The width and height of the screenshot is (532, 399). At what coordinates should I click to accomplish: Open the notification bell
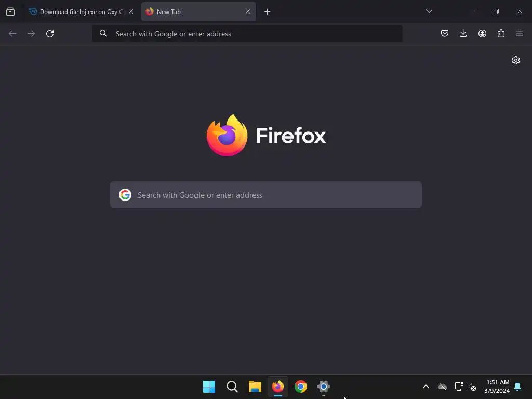click(518, 387)
